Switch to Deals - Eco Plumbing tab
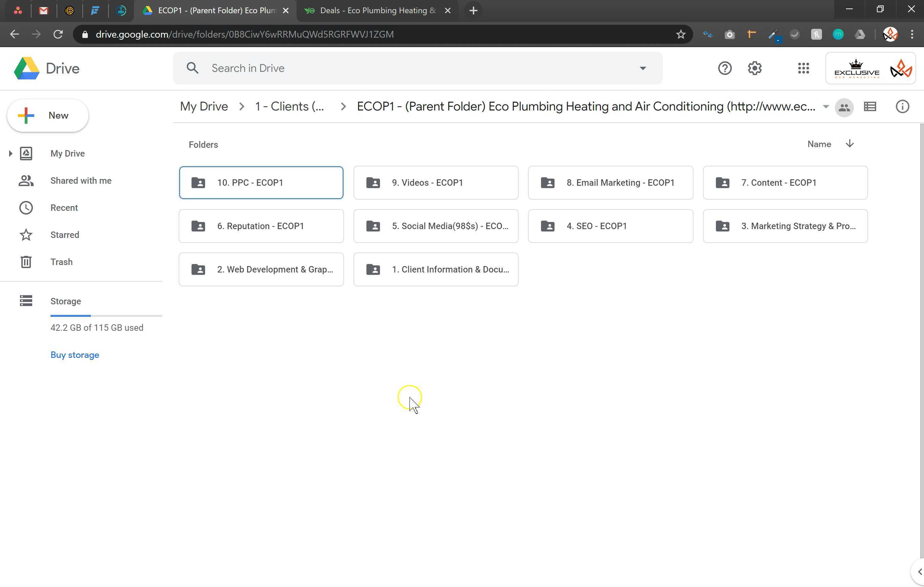Image resolution: width=924 pixels, height=587 pixels. [377, 11]
